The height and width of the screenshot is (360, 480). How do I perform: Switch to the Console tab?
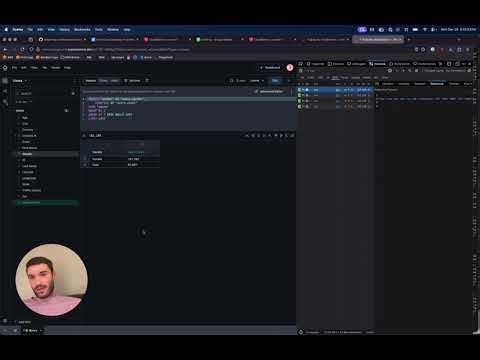click(x=336, y=64)
